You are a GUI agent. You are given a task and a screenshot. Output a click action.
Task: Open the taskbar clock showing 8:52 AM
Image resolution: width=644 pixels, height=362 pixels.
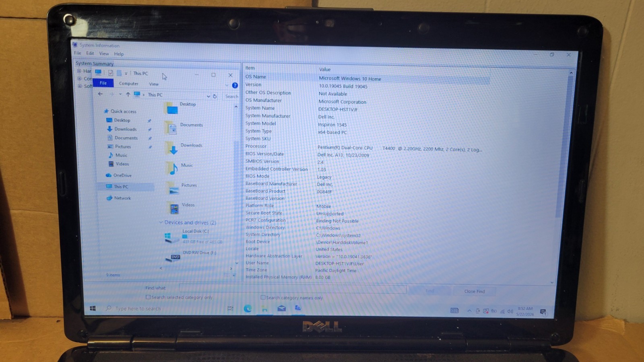(525, 311)
